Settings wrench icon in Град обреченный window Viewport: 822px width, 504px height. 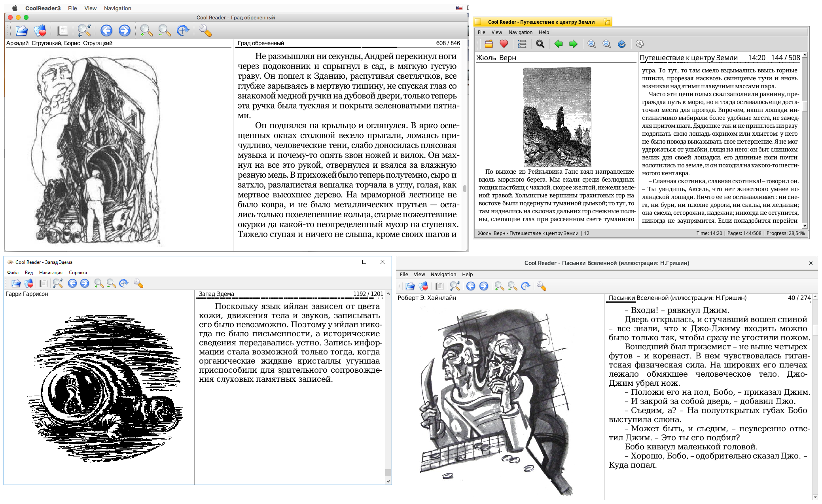click(205, 30)
